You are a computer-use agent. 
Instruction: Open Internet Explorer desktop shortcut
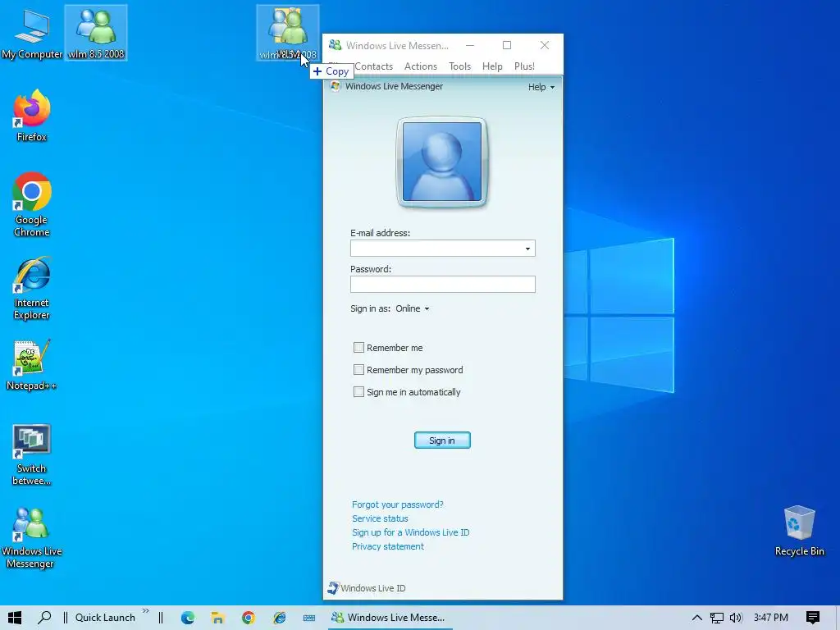pyautogui.click(x=32, y=288)
